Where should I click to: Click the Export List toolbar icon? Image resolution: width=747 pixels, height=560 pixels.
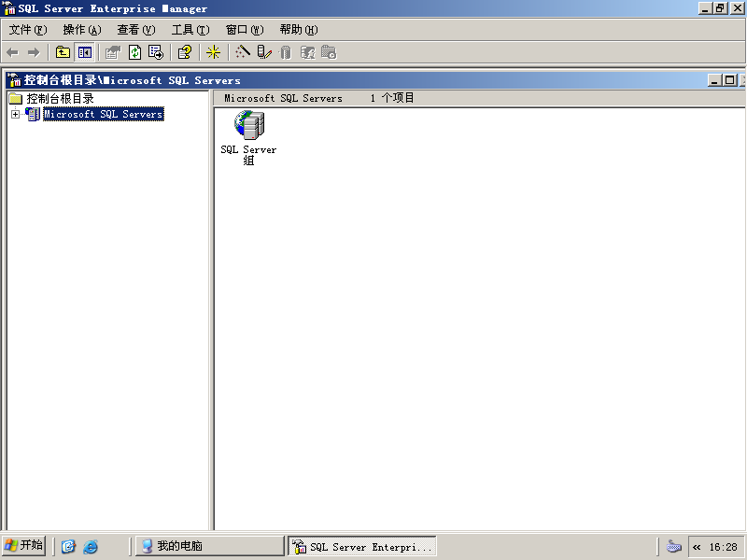pyautogui.click(x=156, y=52)
